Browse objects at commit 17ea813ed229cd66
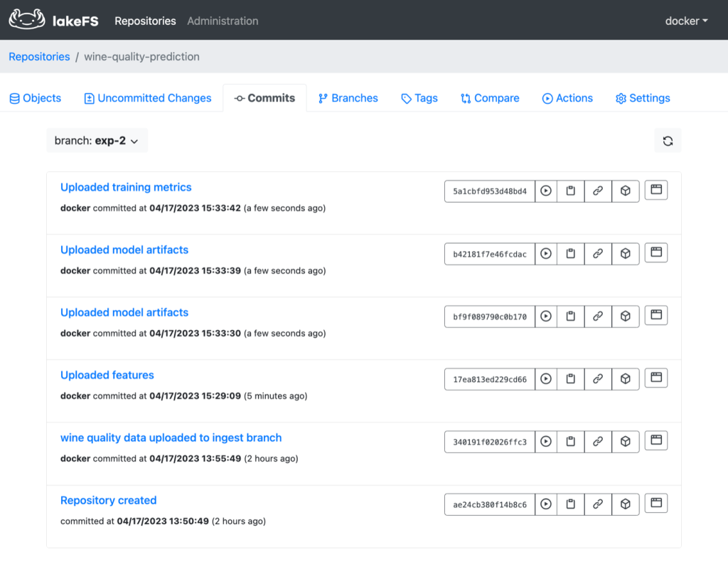The width and height of the screenshot is (728, 574). 656,378
